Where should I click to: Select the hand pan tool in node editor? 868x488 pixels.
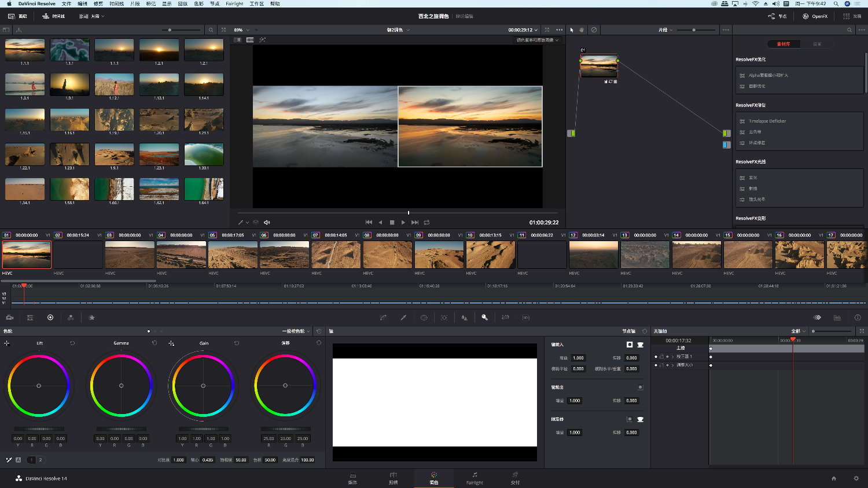(582, 30)
